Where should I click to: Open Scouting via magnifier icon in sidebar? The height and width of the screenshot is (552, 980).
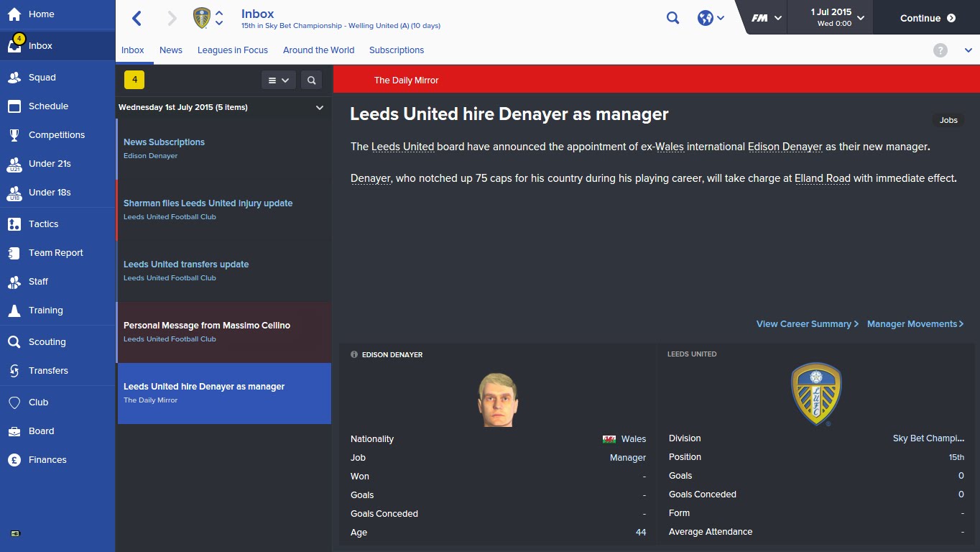[14, 342]
